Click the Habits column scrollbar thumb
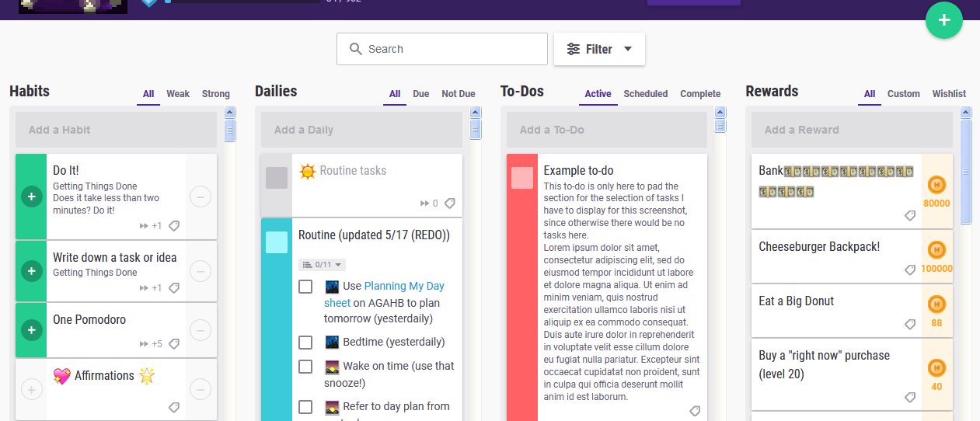Image resolution: width=980 pixels, height=421 pixels. point(230,130)
